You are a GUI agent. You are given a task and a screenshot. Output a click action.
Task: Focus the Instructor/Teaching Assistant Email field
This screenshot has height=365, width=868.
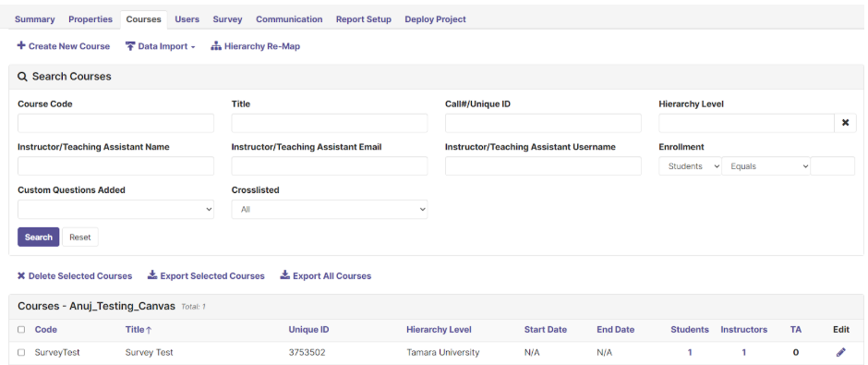330,166
